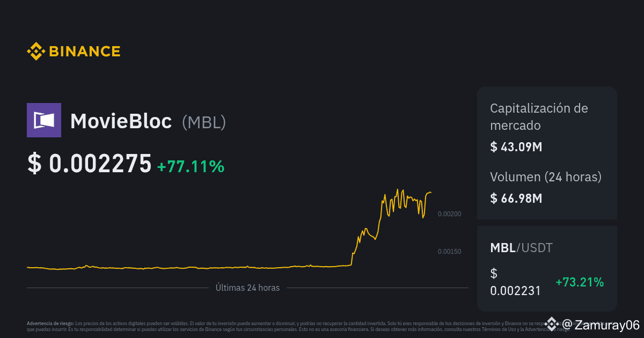Viewport: 644px width, 338px height.
Task: Click the 0.00200 chart axis label
Action: (x=449, y=214)
